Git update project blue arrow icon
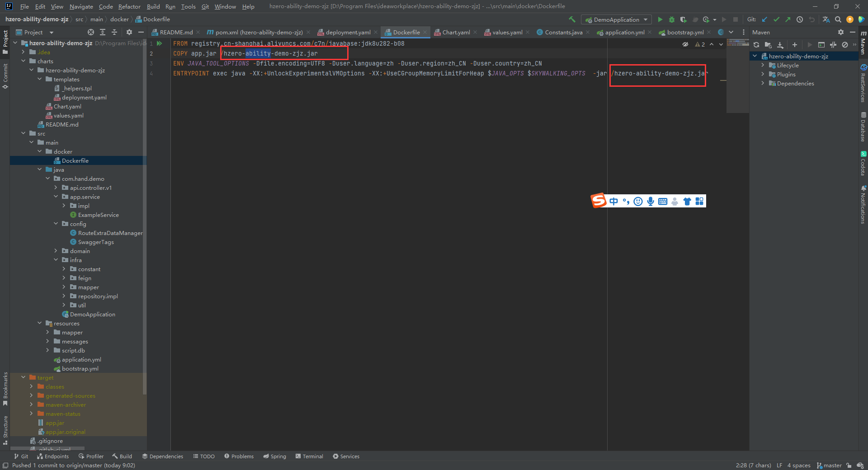The width and height of the screenshot is (868, 470). point(764,19)
